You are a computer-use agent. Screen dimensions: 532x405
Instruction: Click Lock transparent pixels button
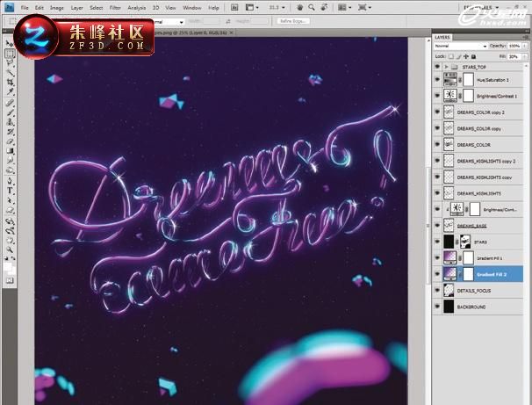click(x=451, y=56)
